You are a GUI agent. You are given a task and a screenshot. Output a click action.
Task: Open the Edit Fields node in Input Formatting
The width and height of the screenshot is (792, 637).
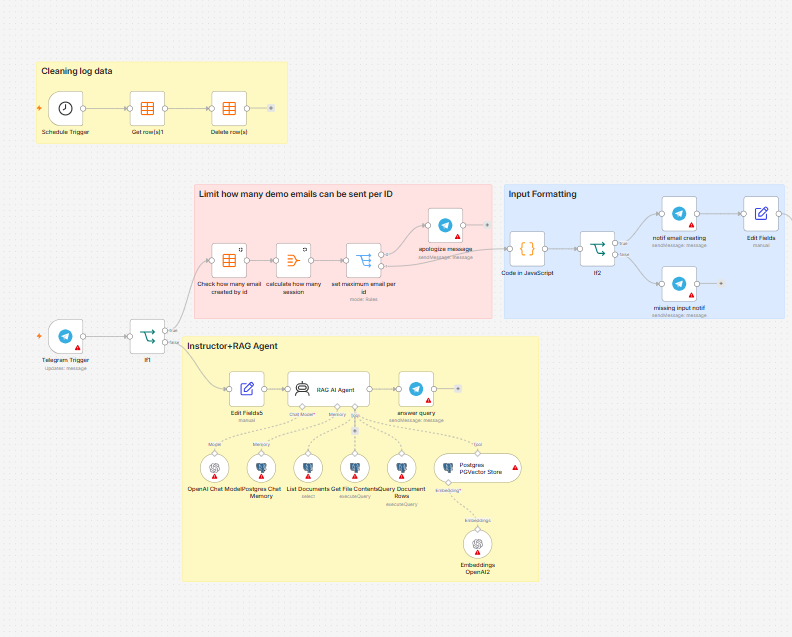click(x=761, y=214)
